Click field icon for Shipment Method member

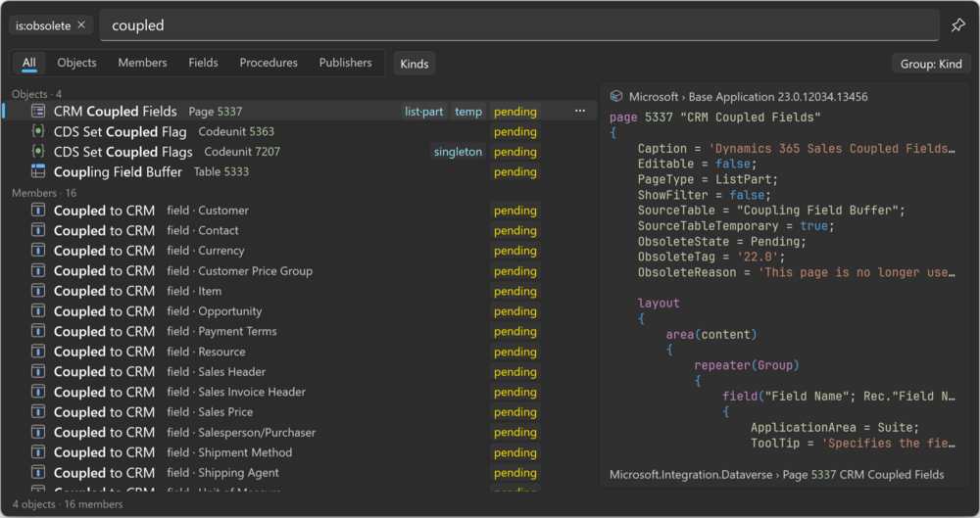[x=38, y=451]
